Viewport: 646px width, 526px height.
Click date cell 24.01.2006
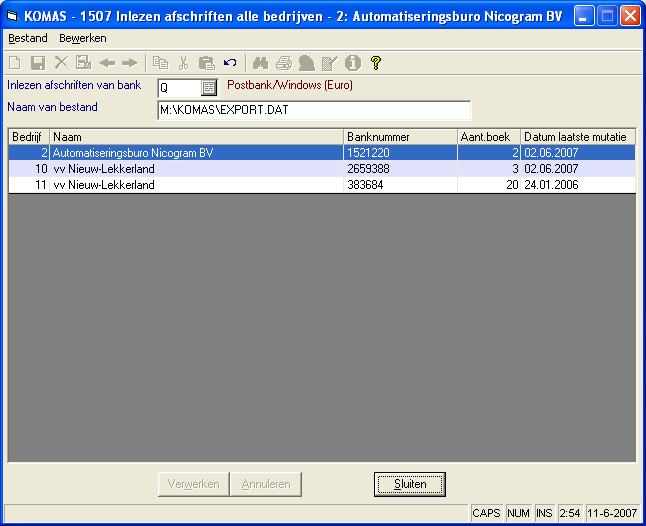[578, 185]
